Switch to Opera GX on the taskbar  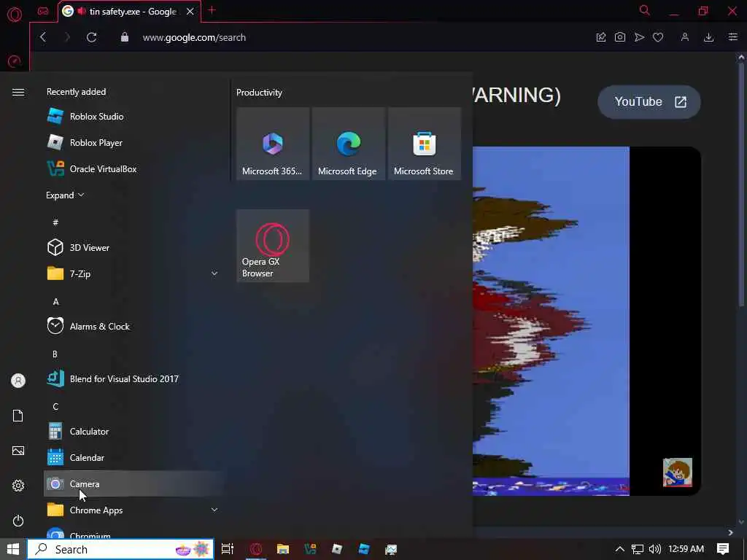click(x=256, y=549)
